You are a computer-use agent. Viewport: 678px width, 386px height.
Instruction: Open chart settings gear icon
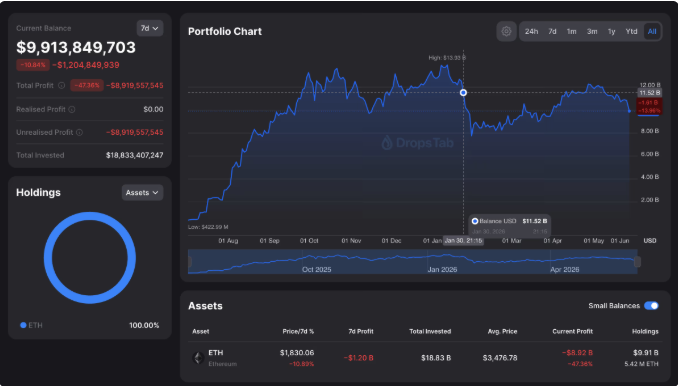tap(506, 32)
